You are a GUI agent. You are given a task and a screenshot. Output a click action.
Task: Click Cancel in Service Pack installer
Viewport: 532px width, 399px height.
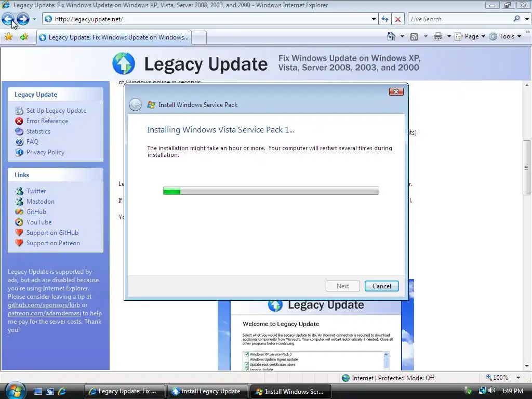[382, 286]
